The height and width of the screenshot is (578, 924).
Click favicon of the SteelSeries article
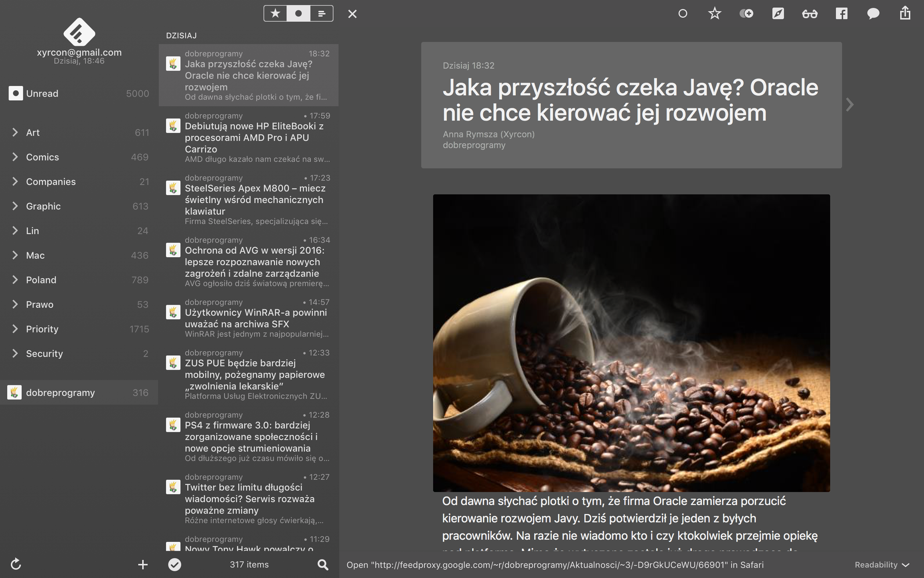173,188
